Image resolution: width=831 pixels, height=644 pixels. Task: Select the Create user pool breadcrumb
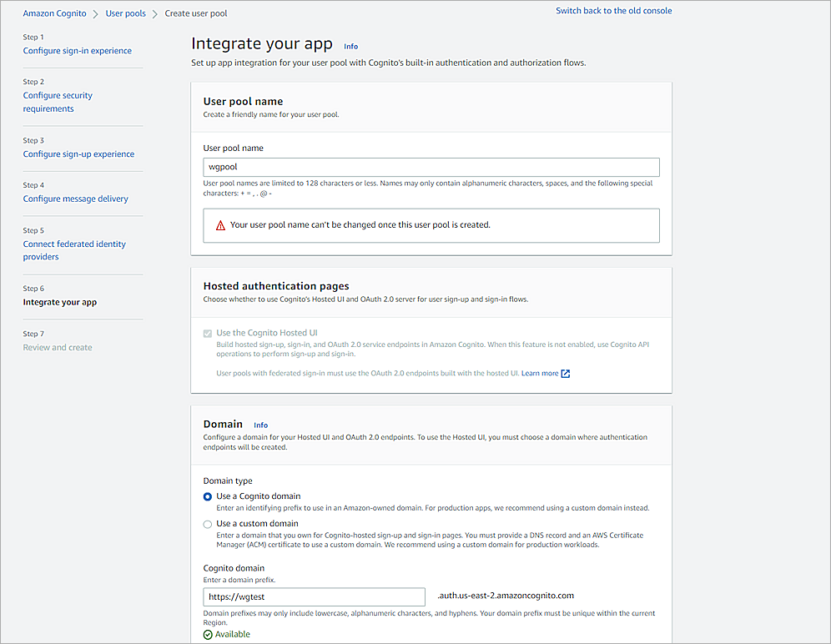pos(196,13)
